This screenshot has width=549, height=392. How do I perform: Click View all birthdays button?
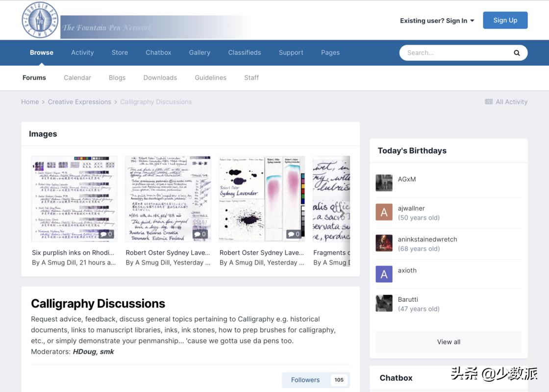[x=448, y=342]
